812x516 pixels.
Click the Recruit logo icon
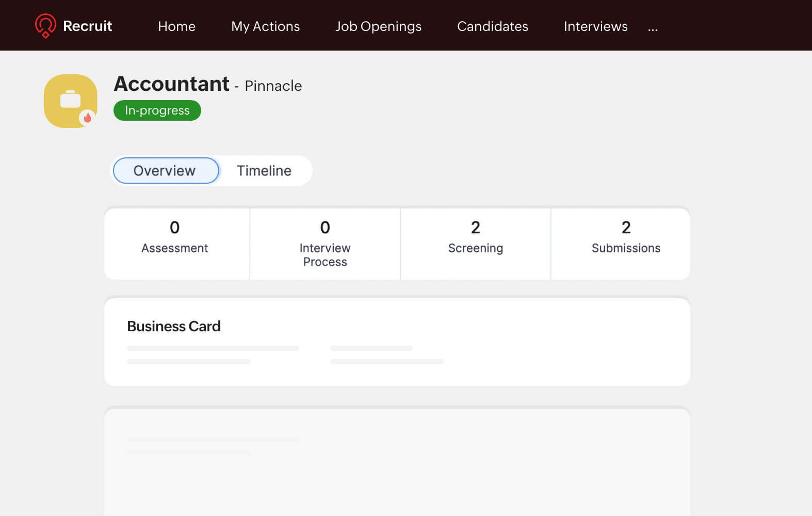click(x=45, y=25)
